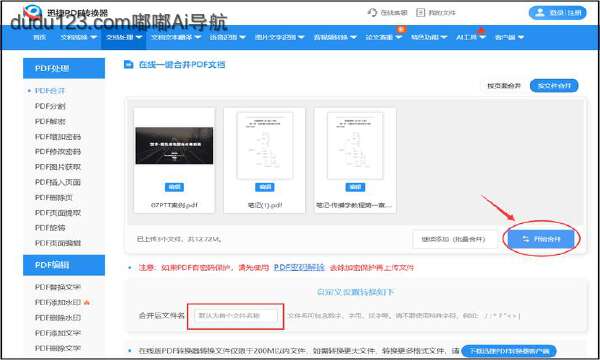This screenshot has height=360, width=600.
Task: Start merging with the 开始合并 button
Action: coord(541,239)
